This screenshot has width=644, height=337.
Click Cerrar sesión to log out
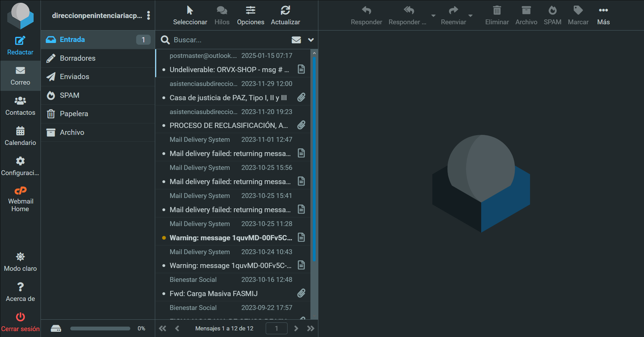coord(20,322)
